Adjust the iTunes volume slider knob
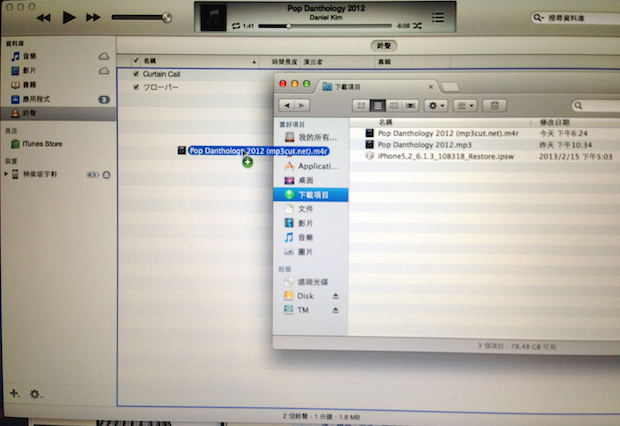This screenshot has height=426, width=620. (167, 17)
